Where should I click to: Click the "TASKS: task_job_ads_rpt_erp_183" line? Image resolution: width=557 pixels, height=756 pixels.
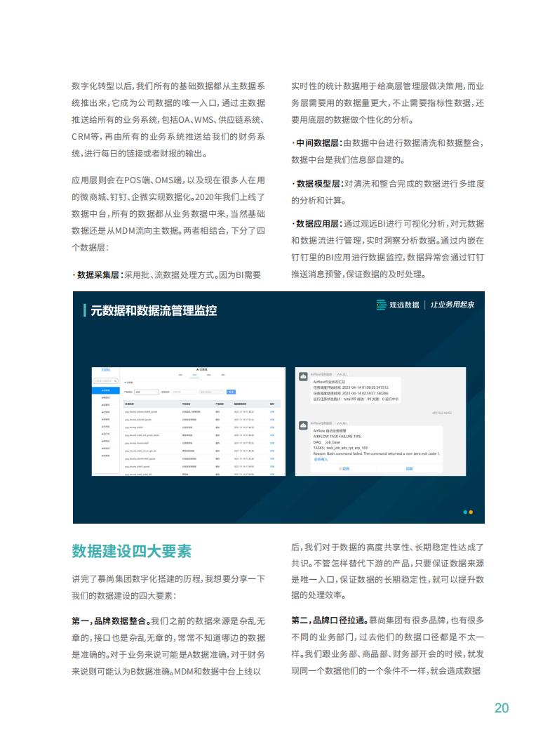pos(340,448)
